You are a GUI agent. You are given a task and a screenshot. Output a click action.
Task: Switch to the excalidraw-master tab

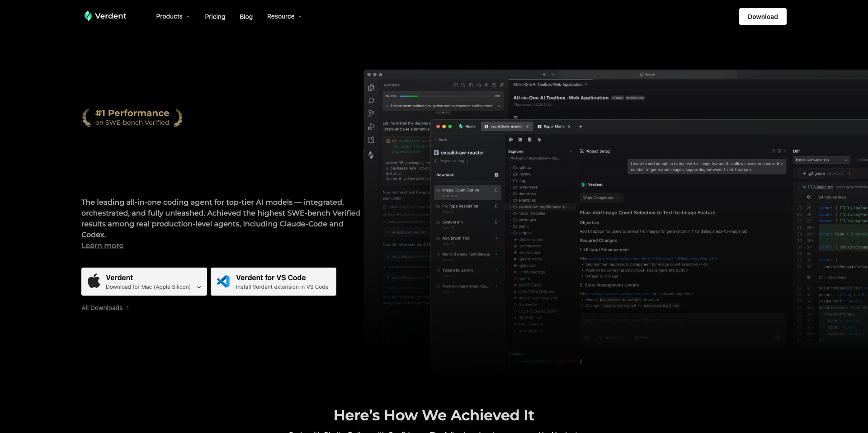(x=506, y=127)
